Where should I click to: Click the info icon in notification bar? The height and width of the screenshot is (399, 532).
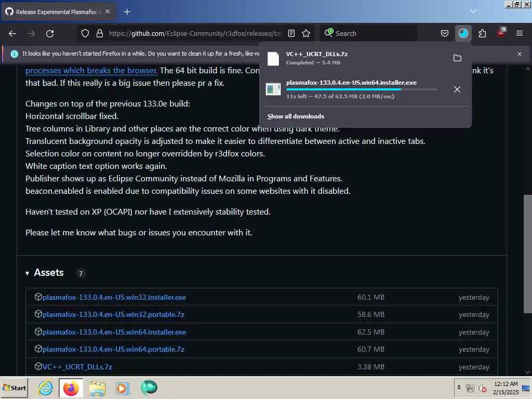click(x=14, y=54)
